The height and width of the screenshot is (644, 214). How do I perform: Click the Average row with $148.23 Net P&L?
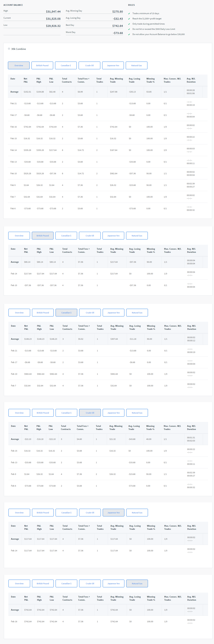[x=108, y=339]
